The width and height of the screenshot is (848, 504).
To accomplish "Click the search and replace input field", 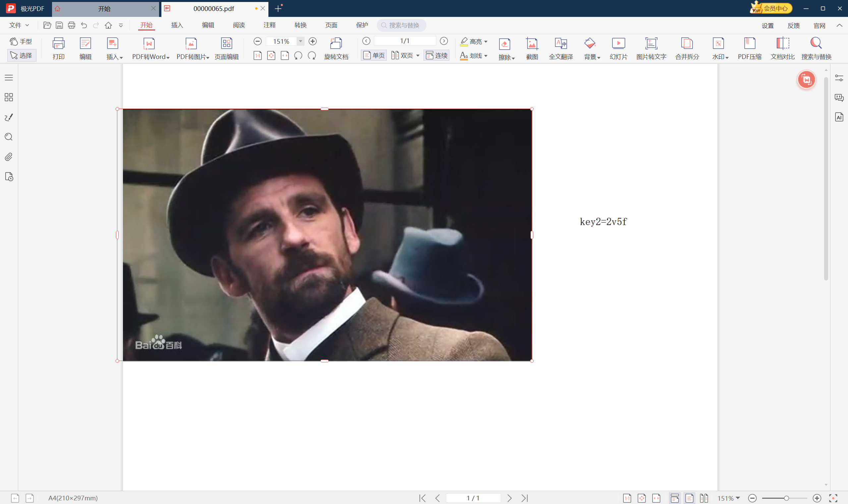I will click(401, 25).
